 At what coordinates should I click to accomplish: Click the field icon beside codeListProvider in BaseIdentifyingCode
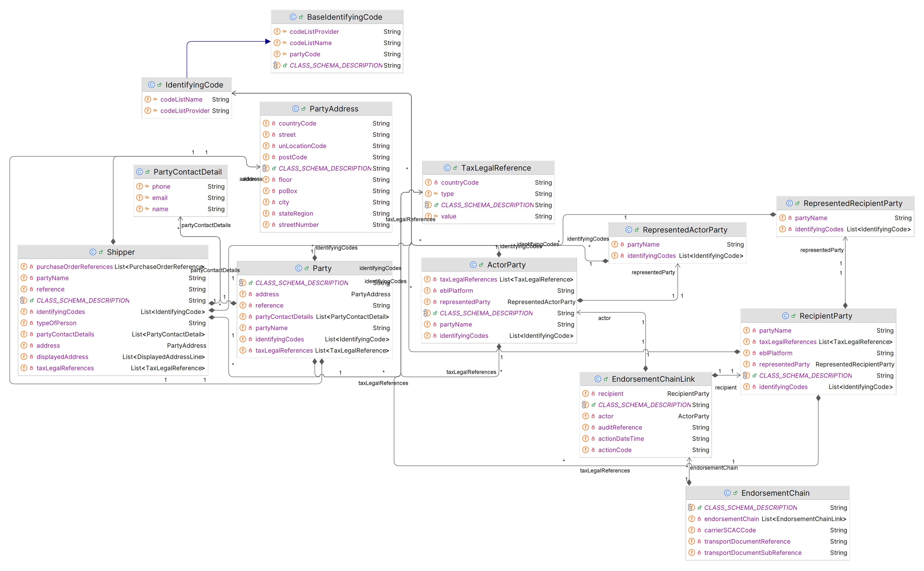click(277, 32)
